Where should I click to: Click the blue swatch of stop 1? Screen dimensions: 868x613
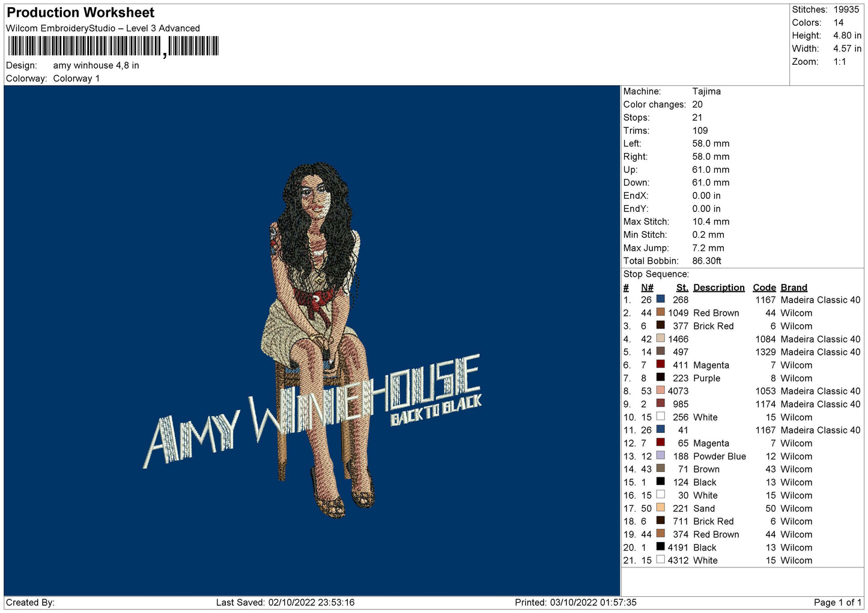pos(661,299)
